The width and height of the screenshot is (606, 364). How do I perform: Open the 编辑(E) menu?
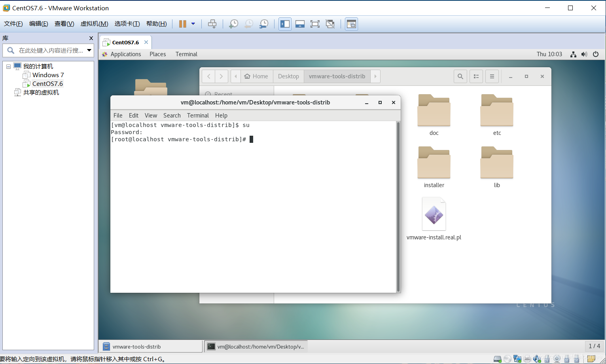(x=38, y=24)
